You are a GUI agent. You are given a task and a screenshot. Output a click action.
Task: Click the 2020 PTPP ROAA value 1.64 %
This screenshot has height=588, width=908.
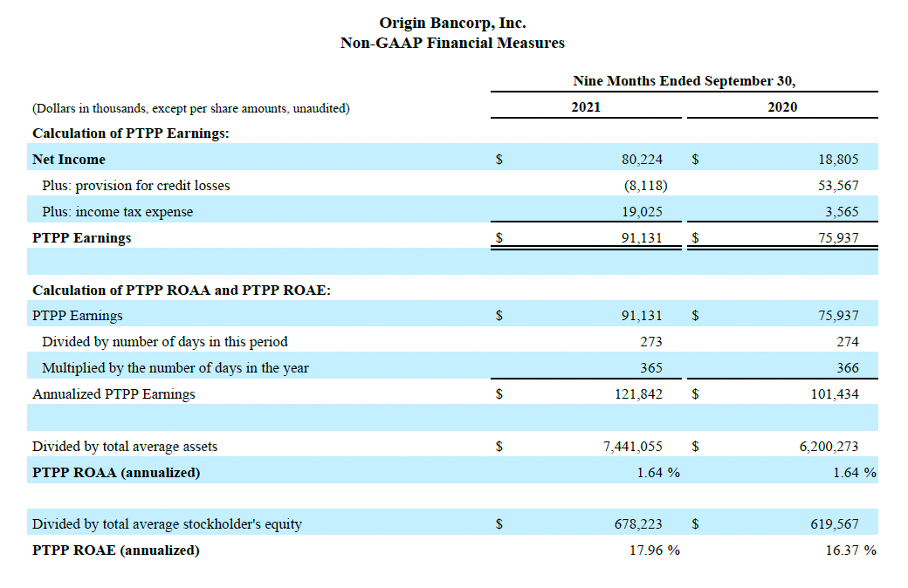click(855, 473)
